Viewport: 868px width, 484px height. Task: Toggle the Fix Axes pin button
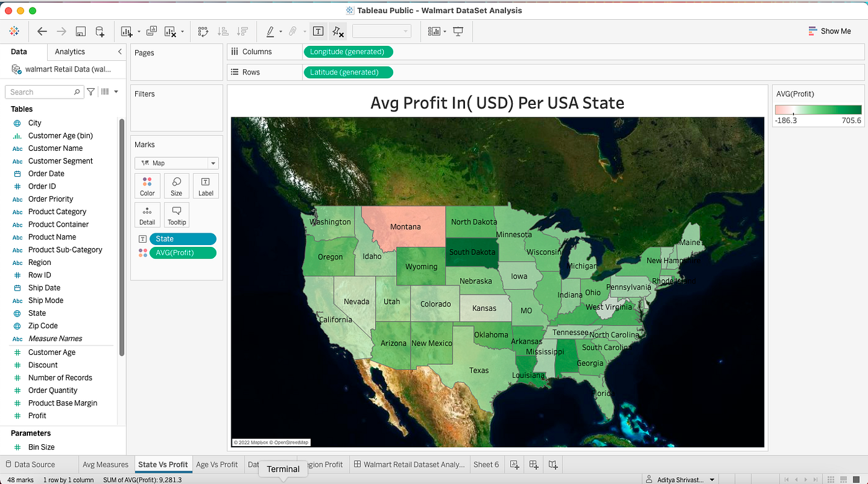coord(338,31)
